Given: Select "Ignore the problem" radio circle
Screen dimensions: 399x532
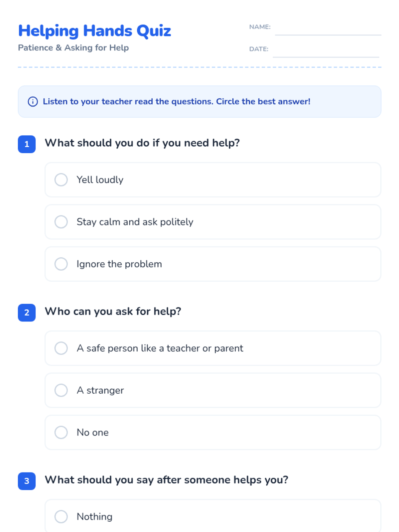Looking at the screenshot, I should [x=61, y=264].
